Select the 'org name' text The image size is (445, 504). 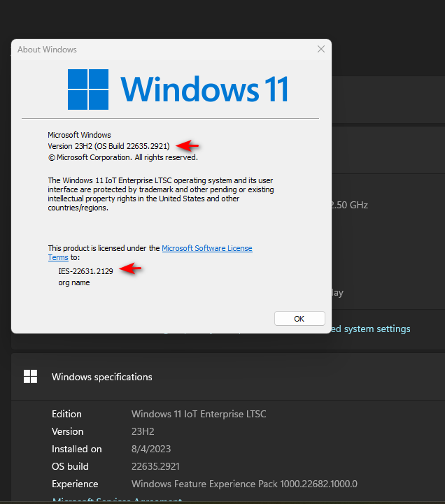[x=74, y=282]
